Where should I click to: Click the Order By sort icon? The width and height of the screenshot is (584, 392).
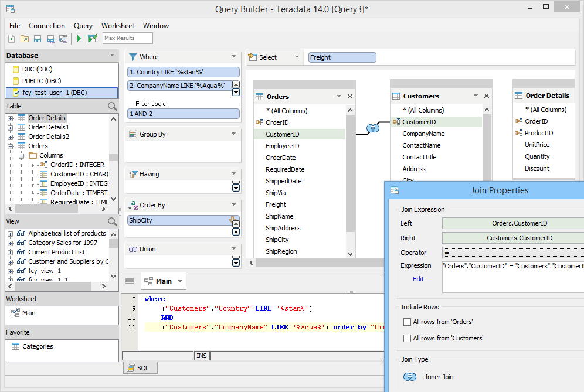(x=133, y=205)
